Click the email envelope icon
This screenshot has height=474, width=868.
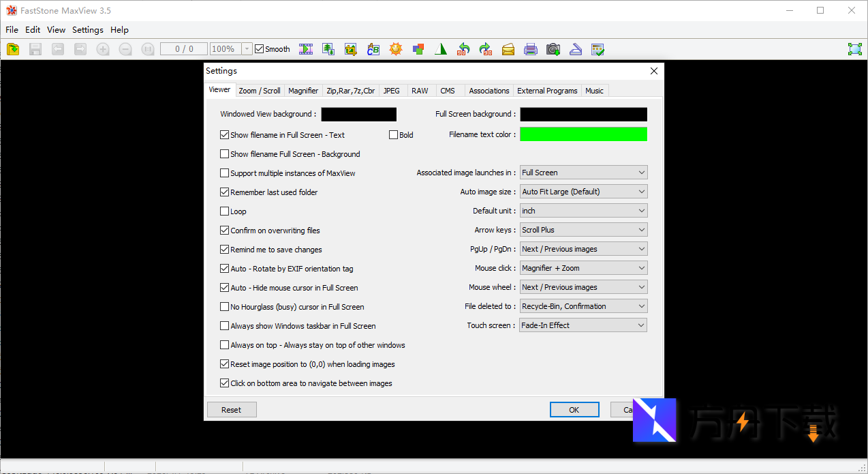508,49
